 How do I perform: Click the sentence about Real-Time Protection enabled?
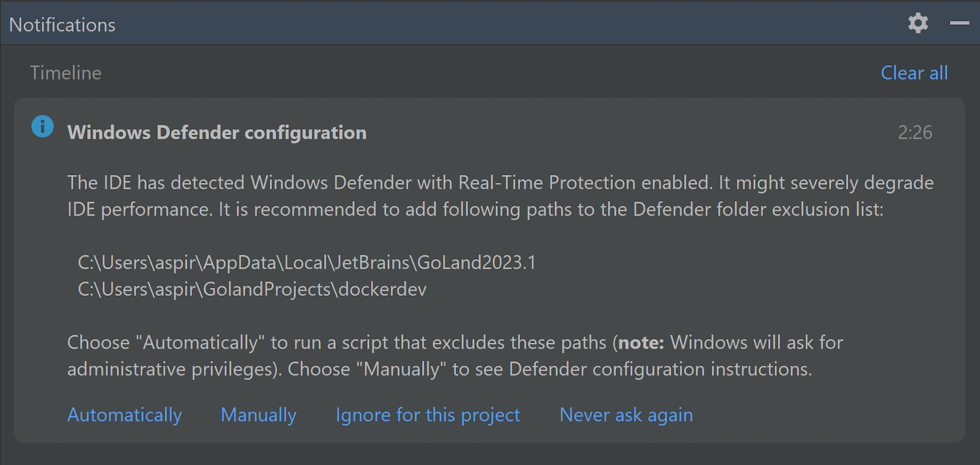pyautogui.click(x=500, y=183)
